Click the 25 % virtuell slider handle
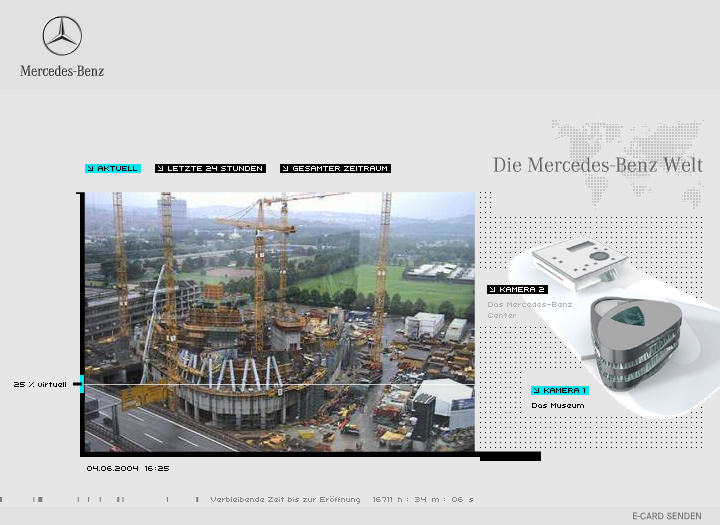This screenshot has height=525, width=720. click(82, 384)
